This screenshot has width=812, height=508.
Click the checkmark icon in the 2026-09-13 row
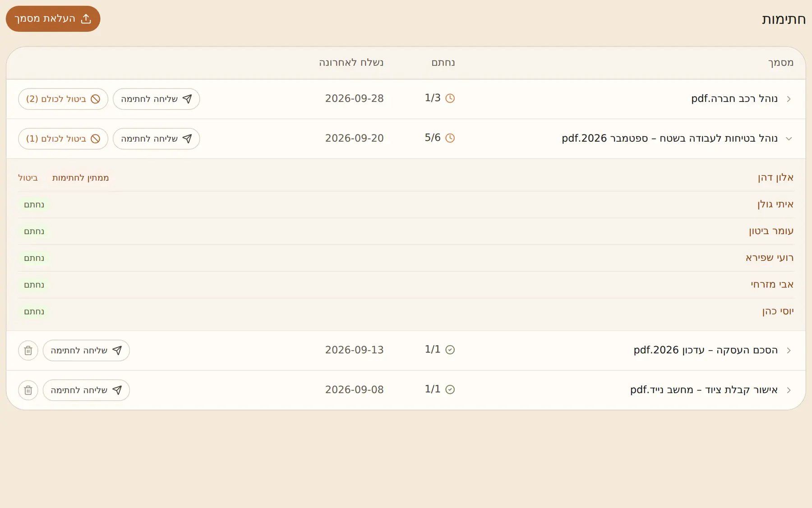pyautogui.click(x=450, y=350)
